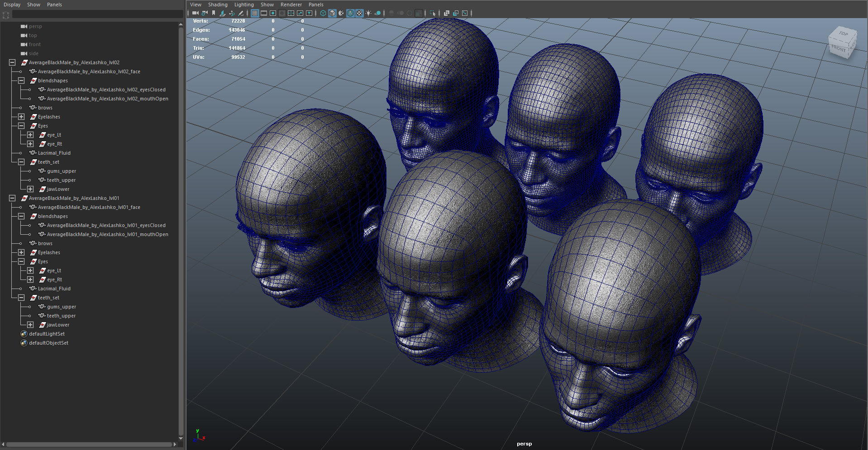Activate the 2D Pan/Zoom icon
This screenshot has width=868, height=450.
point(232,13)
